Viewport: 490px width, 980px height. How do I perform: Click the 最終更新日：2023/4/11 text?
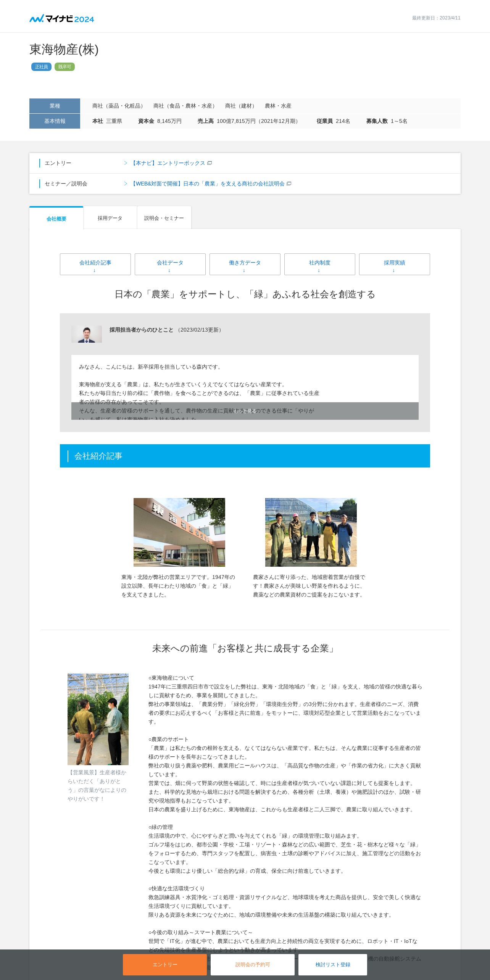[x=436, y=18]
